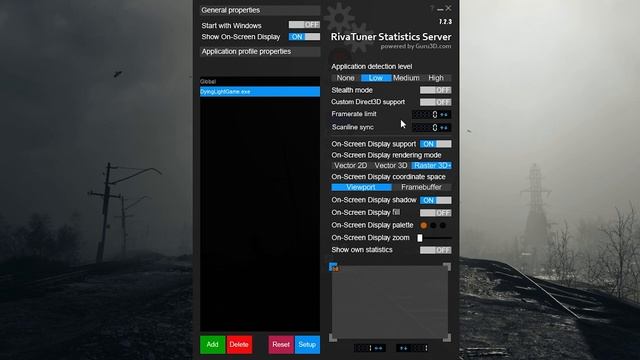Click top-left OSD position corner marker
640x360 pixels.
333,267
